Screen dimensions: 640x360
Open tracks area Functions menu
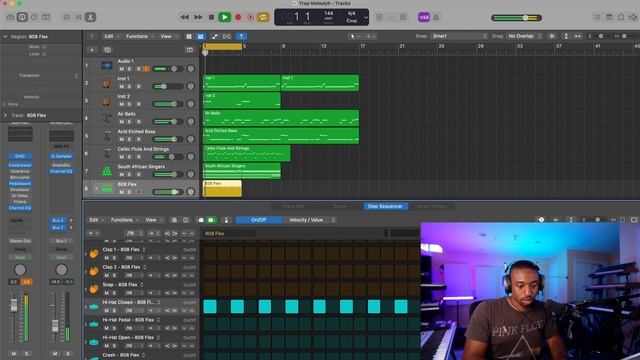click(139, 36)
